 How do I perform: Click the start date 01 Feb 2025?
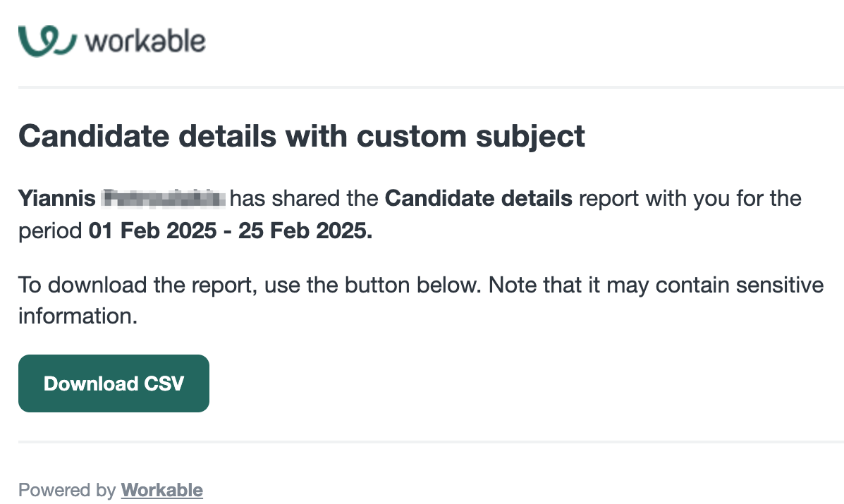coord(153,231)
